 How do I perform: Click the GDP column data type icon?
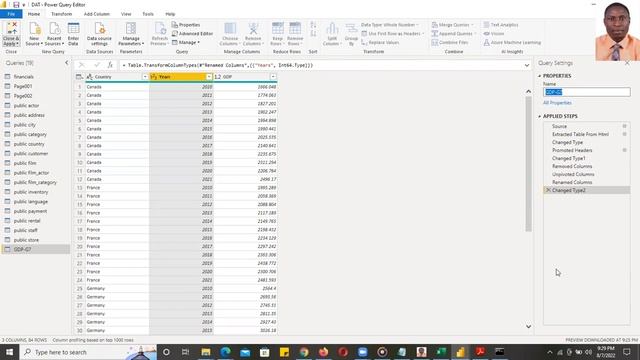tap(218, 77)
